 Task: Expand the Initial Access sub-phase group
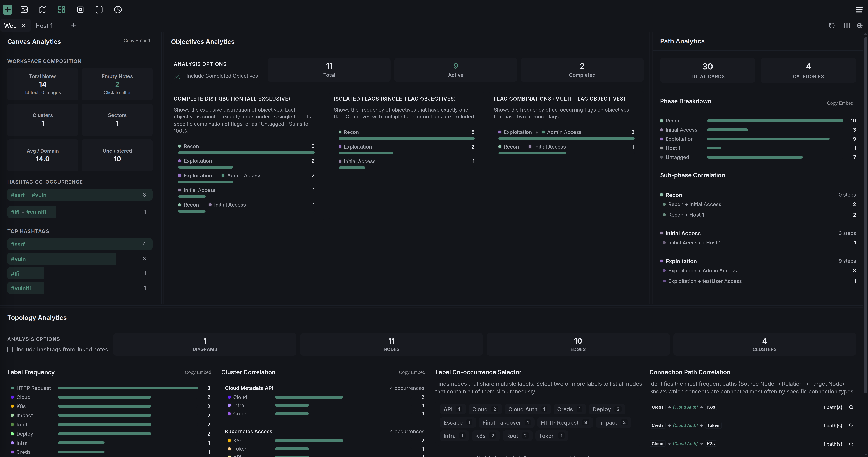click(x=758, y=233)
